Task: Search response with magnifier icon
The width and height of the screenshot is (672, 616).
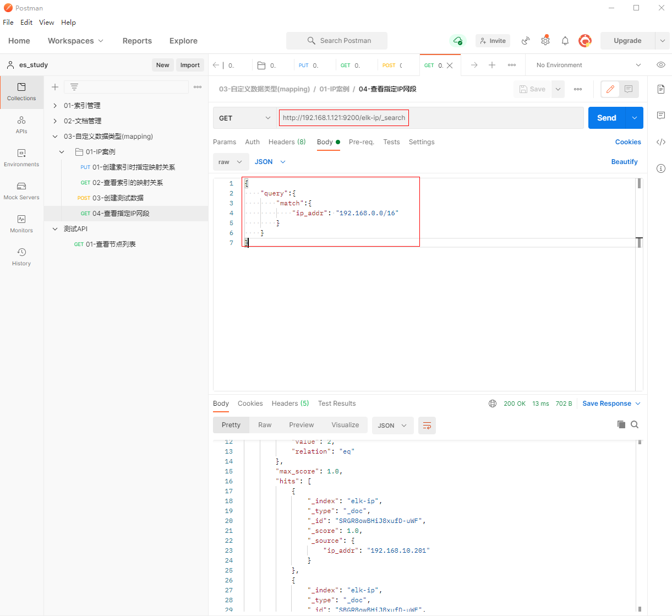Action: 635,424
